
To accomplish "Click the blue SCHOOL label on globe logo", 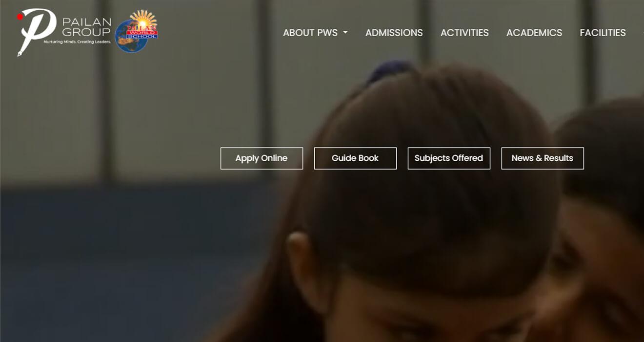I will (x=142, y=37).
